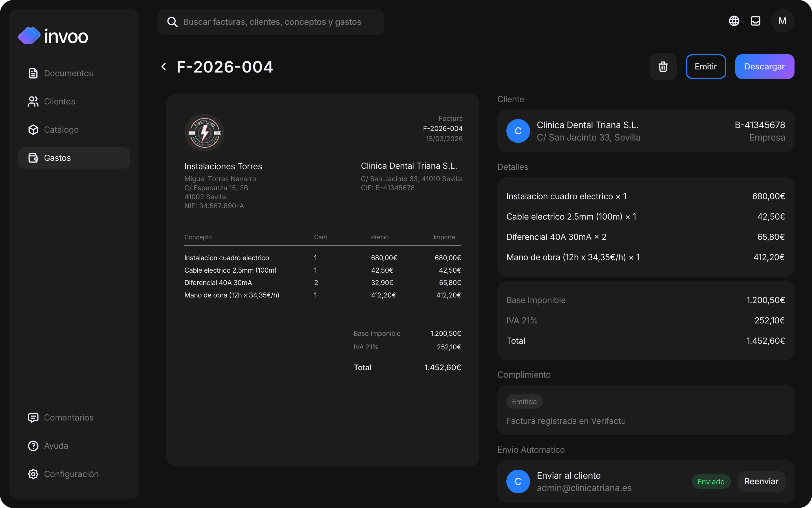Click the 'IVA 21%' label in details panel
This screenshot has width=812, height=508.
pos(522,321)
